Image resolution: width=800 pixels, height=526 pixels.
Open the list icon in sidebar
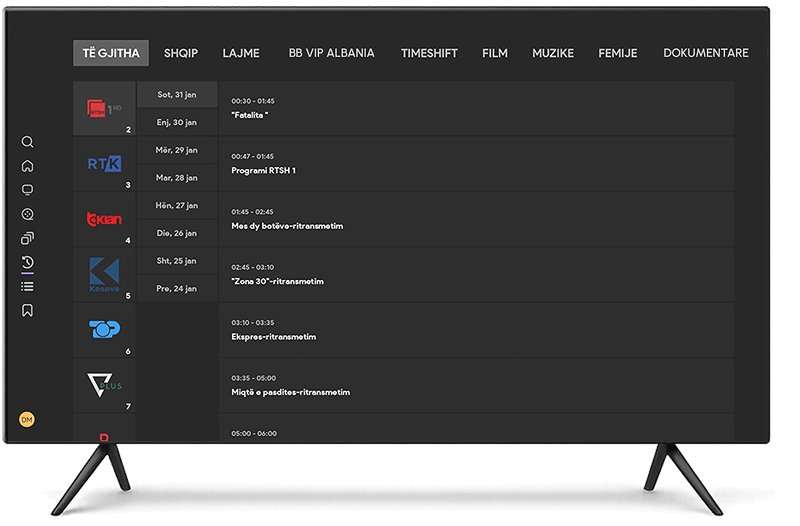pyautogui.click(x=28, y=287)
